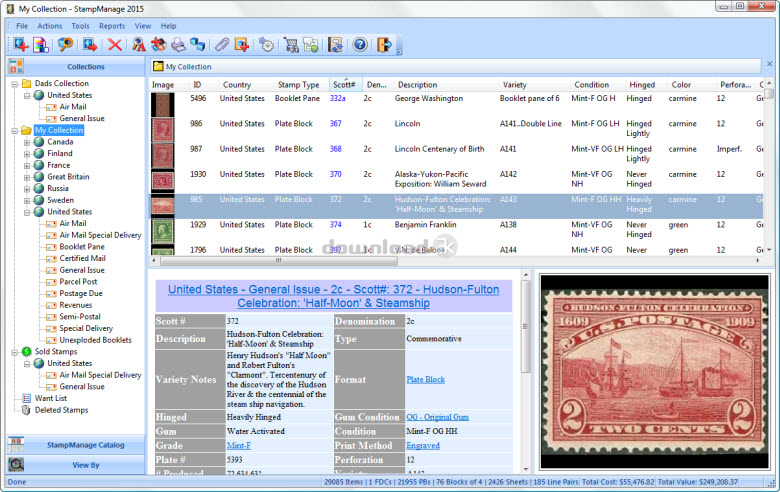Expand the Russia tree node

pos(27,189)
